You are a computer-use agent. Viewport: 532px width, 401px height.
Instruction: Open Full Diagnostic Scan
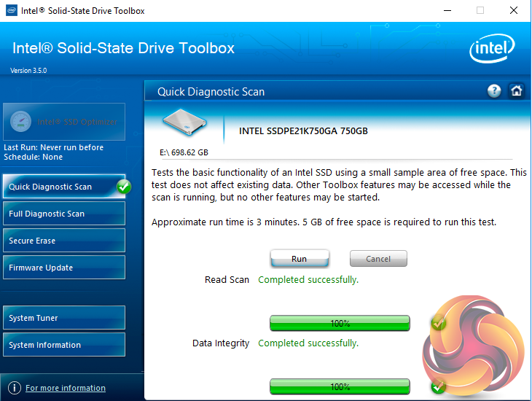(x=64, y=214)
